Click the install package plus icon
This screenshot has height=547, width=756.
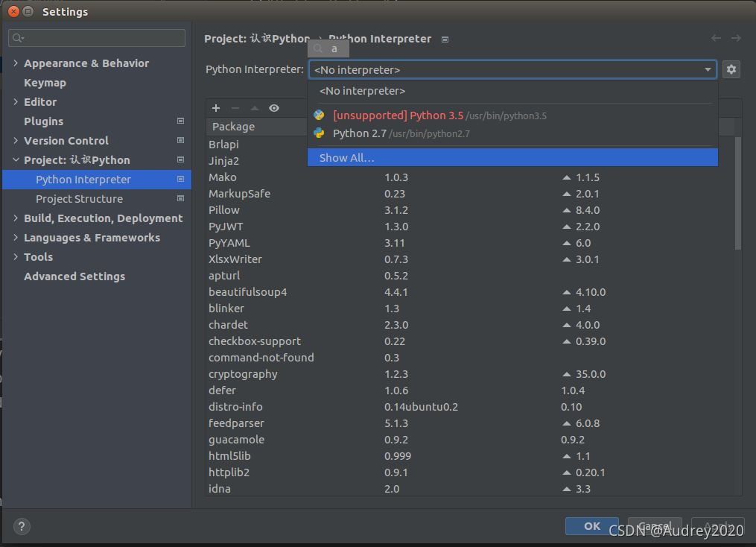tap(216, 108)
